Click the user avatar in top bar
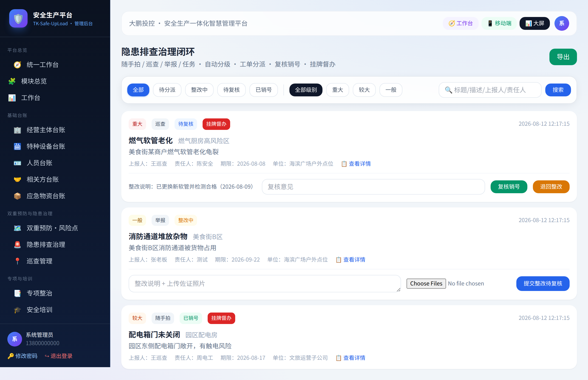The height and width of the screenshot is (380, 588). [562, 23]
